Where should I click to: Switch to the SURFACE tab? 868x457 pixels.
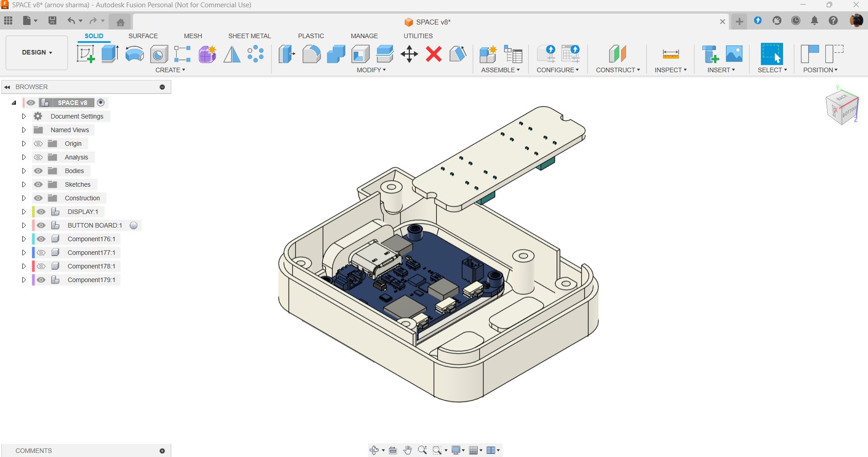point(143,36)
